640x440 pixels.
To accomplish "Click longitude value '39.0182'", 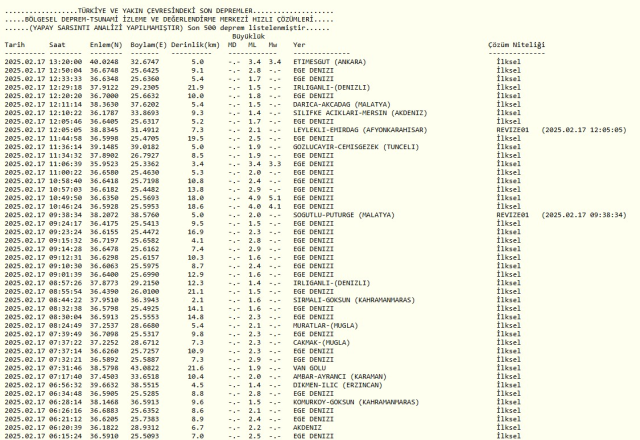I will [145, 147].
